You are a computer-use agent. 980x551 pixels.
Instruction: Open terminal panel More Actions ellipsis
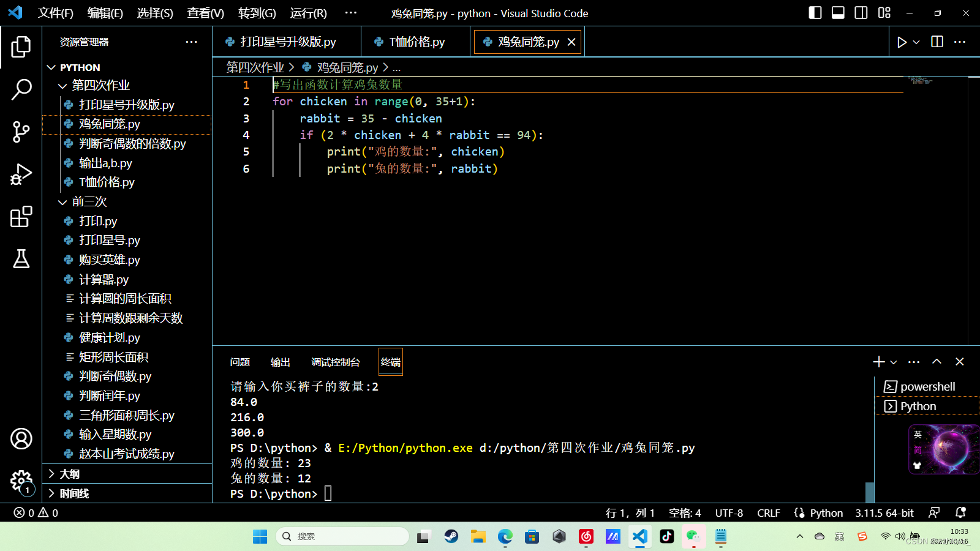click(914, 362)
